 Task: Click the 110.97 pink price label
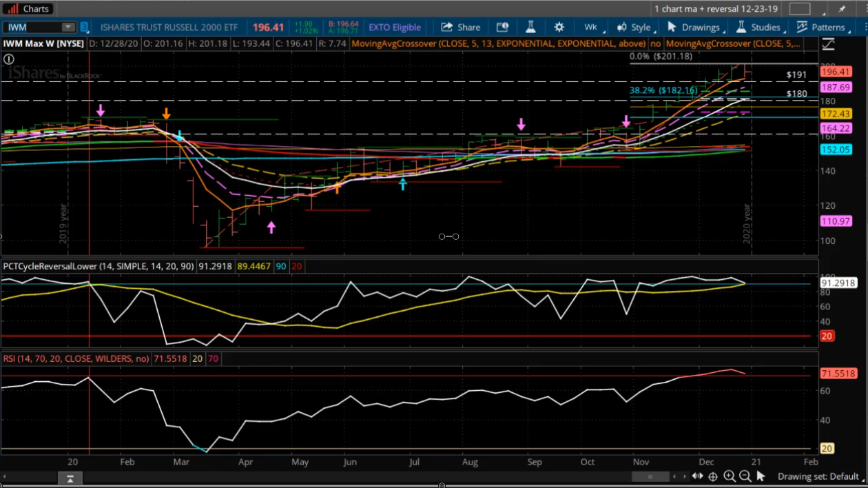tap(836, 221)
